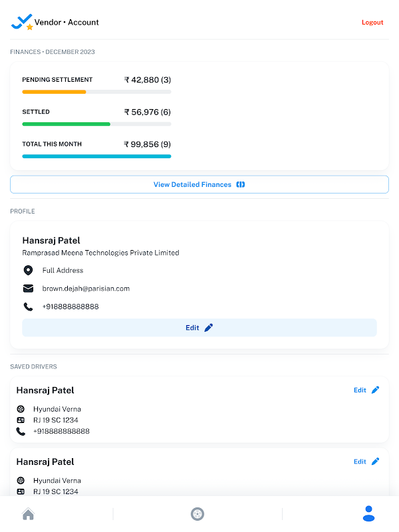Click the phone icon in profile card

click(28, 307)
